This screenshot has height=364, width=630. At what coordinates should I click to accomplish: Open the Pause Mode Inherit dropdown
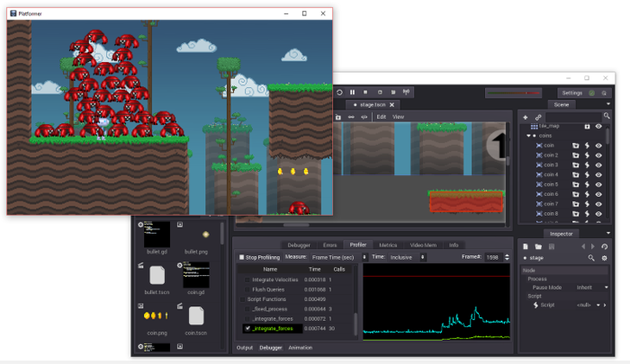592,288
